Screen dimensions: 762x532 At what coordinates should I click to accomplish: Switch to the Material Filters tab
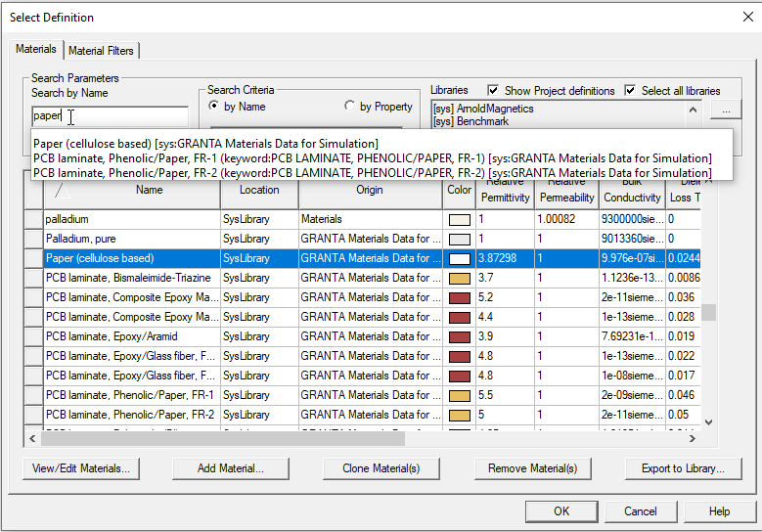click(x=101, y=51)
